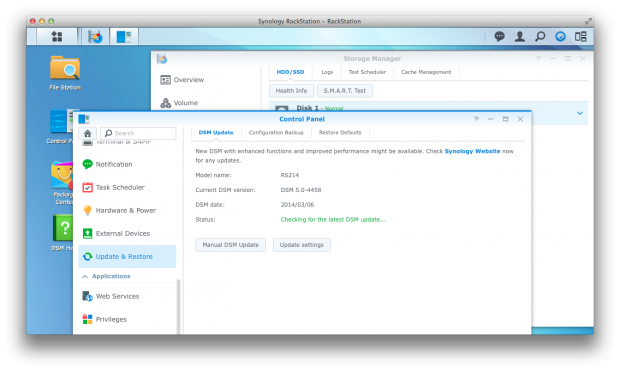Switch to the DSM Update tab
620x371 pixels.
216,132
